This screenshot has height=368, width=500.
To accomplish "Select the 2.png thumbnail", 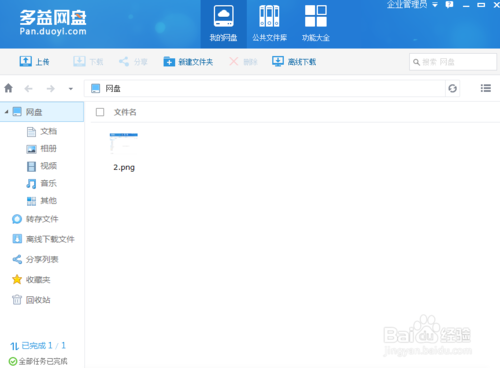I will 124,143.
